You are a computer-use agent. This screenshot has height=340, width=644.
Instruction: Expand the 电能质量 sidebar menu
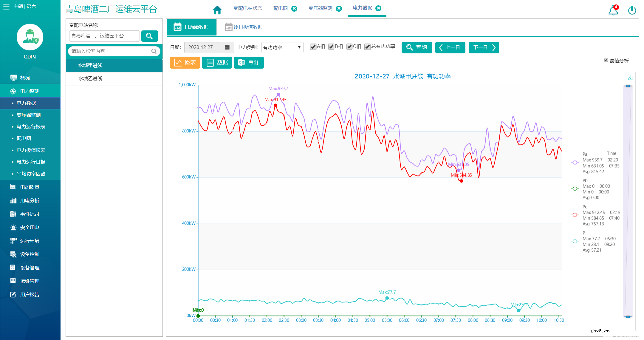click(x=30, y=187)
